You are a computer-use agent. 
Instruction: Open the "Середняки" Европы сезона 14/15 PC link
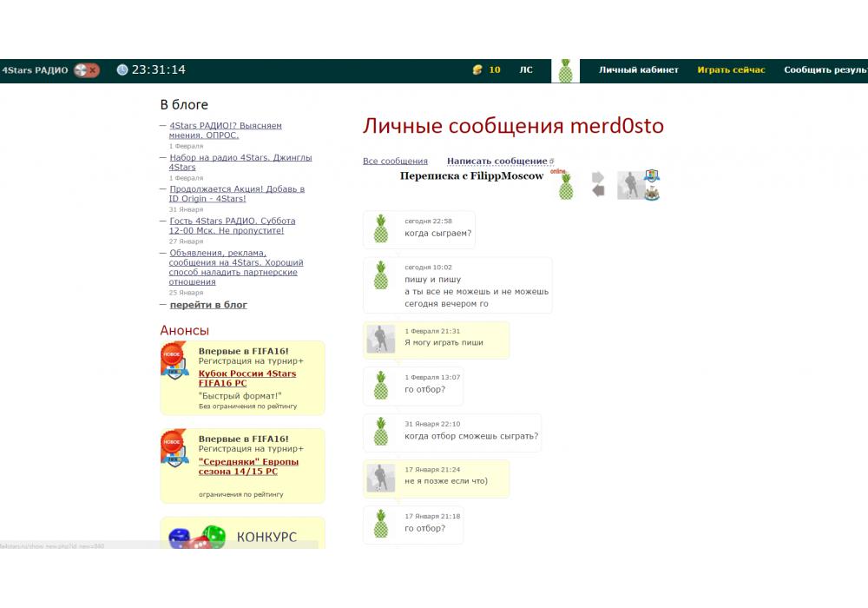(248, 466)
